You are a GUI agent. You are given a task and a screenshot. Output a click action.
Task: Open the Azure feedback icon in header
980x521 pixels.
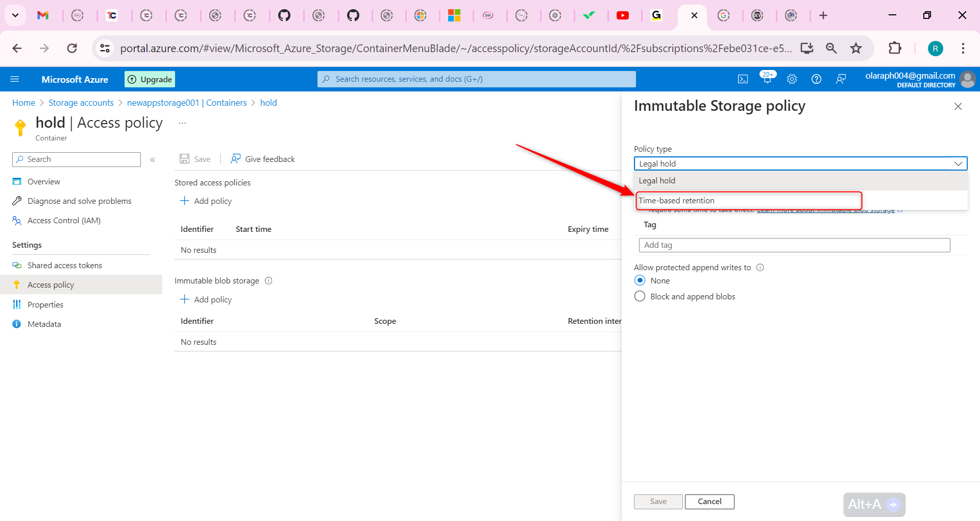pos(841,79)
